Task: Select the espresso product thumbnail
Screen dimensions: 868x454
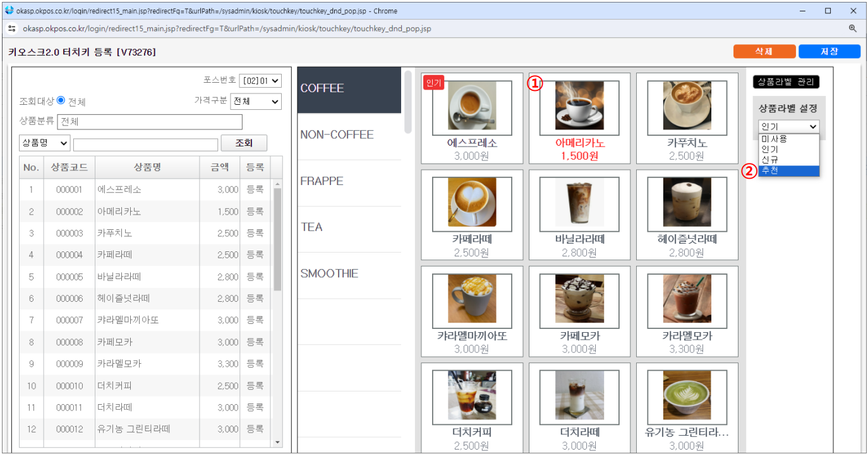Action: coord(472,106)
